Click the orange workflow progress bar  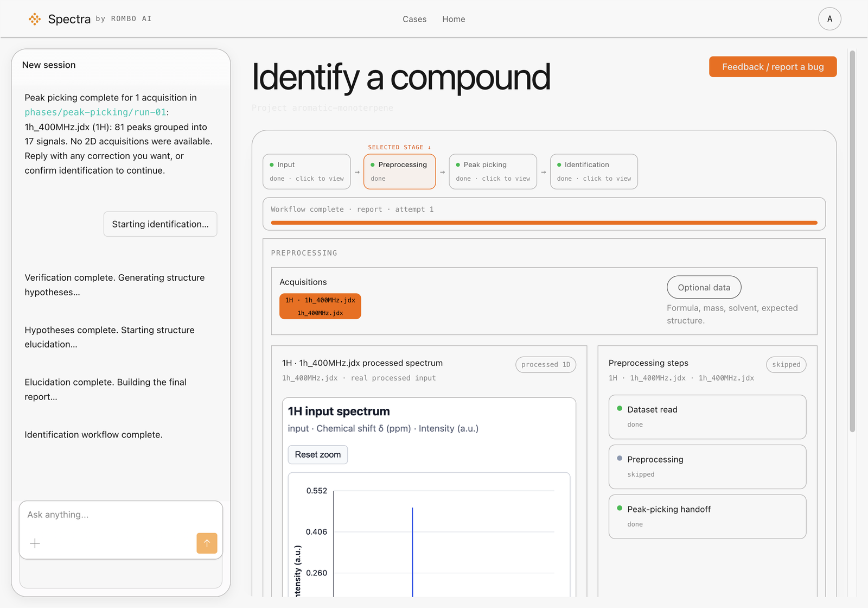point(544,223)
